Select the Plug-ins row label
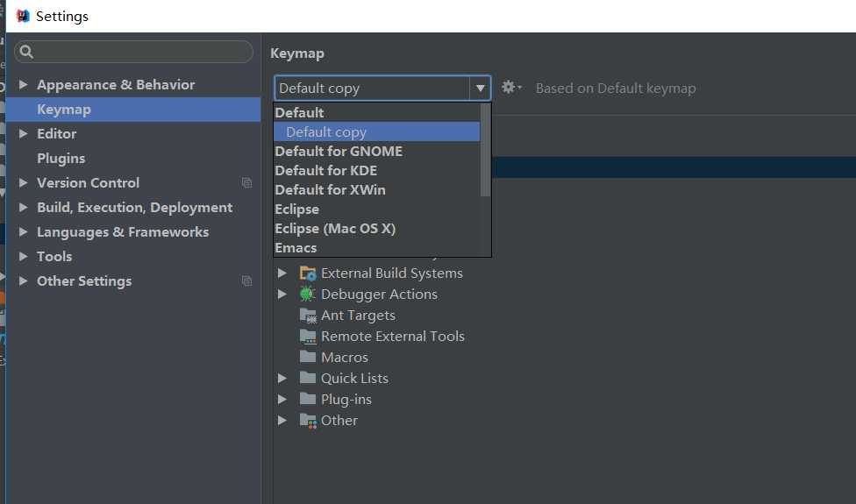856x504 pixels. tap(346, 400)
